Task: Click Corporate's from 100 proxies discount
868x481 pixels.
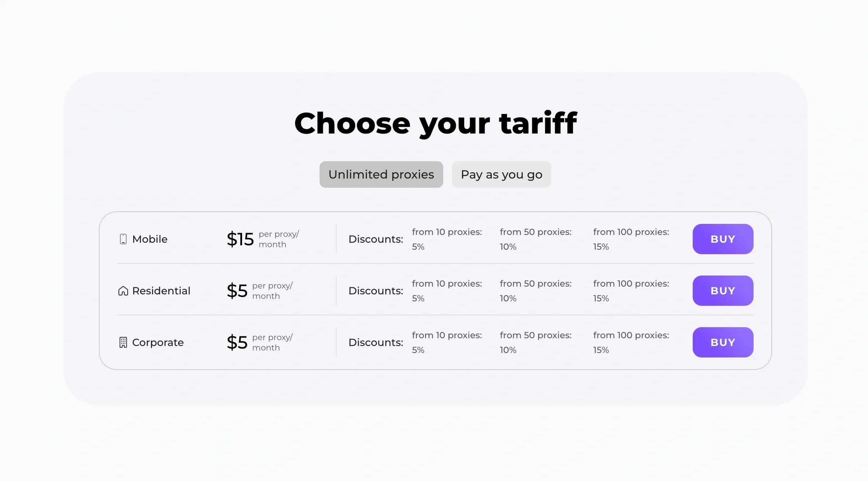Action: point(631,342)
